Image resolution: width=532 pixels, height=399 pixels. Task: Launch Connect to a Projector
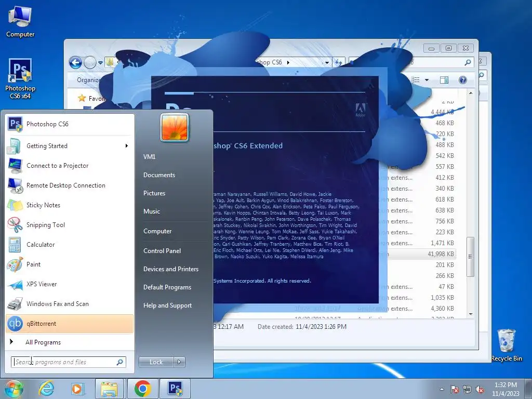(70, 166)
